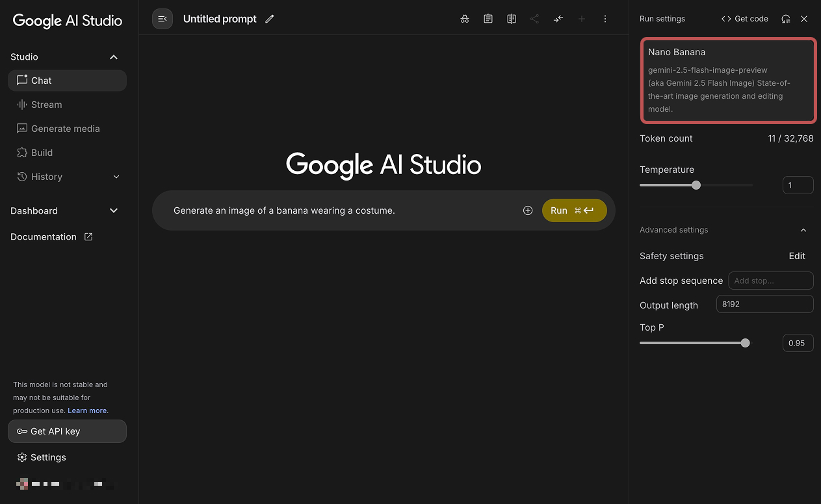This screenshot has height=504, width=821.
Task: Click the share prompt icon
Action: tap(534, 19)
